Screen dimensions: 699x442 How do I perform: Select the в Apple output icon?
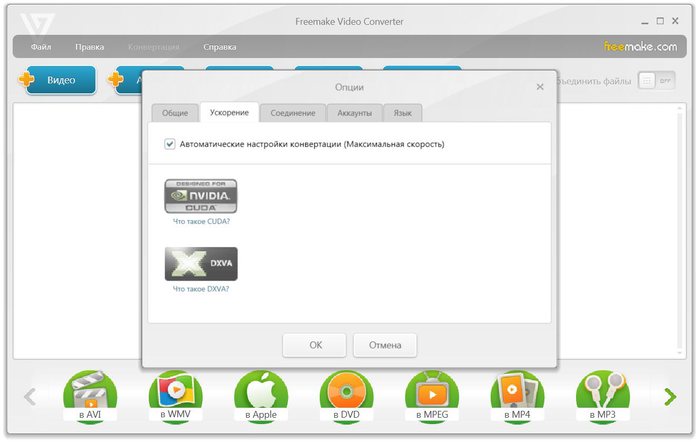[x=261, y=396]
